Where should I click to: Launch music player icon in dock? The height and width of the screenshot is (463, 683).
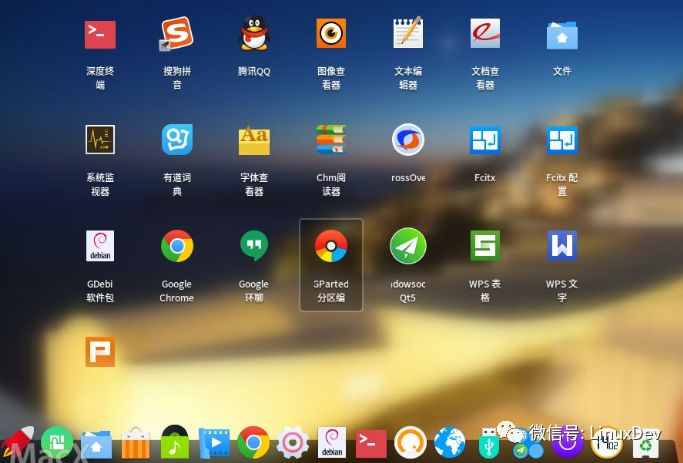pyautogui.click(x=175, y=443)
